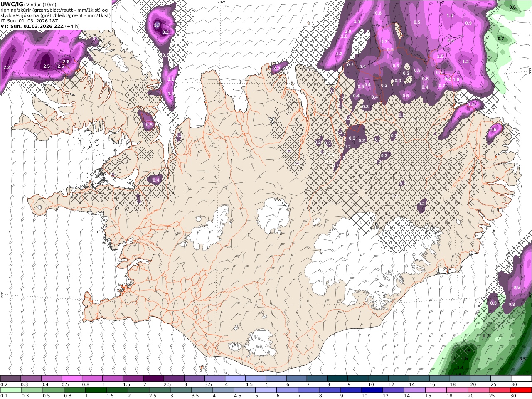Viewport: 532px width, 399px height.
Task: Click the "(+4 h)" forecast offset text
Action: click(x=72, y=26)
